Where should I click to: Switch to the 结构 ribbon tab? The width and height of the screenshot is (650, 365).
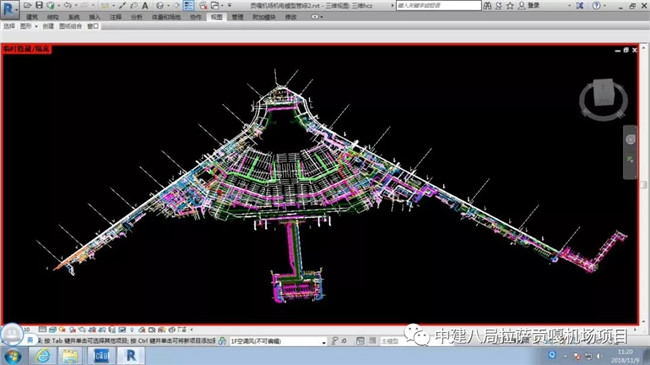click(x=53, y=17)
